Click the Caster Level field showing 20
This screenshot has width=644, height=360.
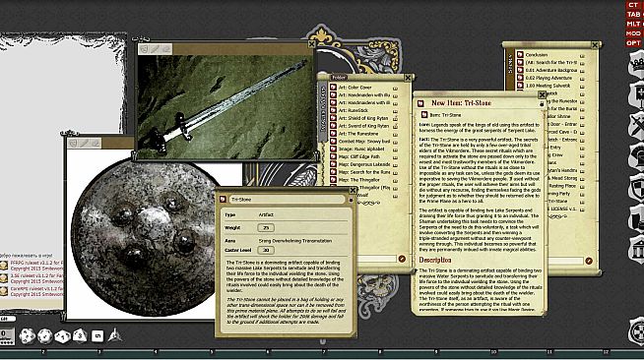(266, 250)
